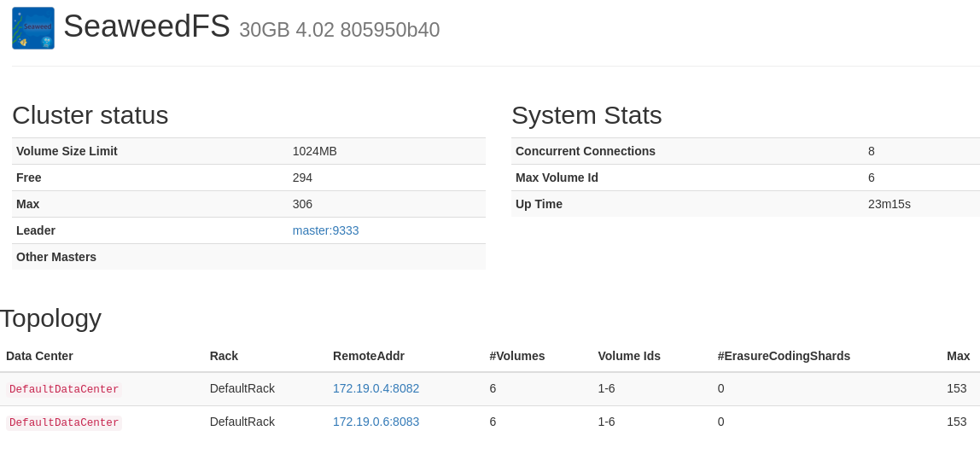The width and height of the screenshot is (980, 454).
Task: Click the System Stats heading
Action: pos(586,115)
